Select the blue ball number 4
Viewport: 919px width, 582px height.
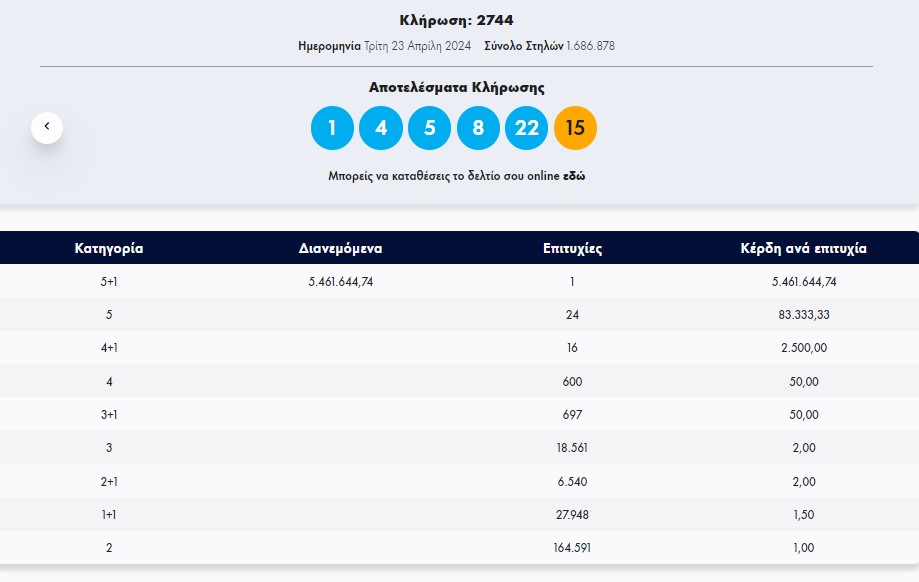tap(381, 128)
